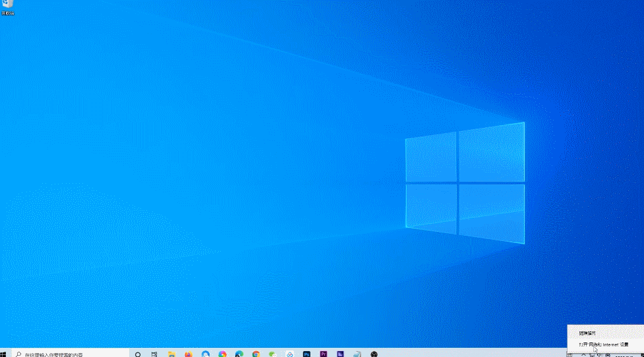Launch Photoshop (Ps) from the taskbar
644x357 pixels.
click(307, 354)
